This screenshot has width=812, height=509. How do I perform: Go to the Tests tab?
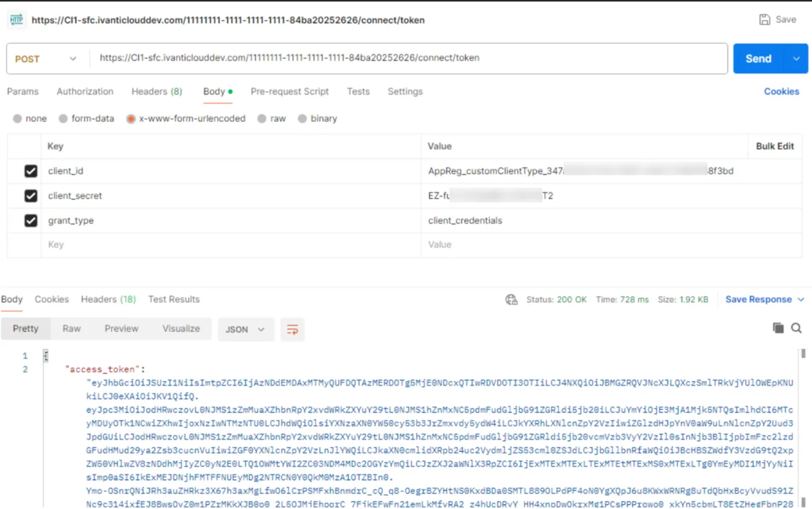358,92
